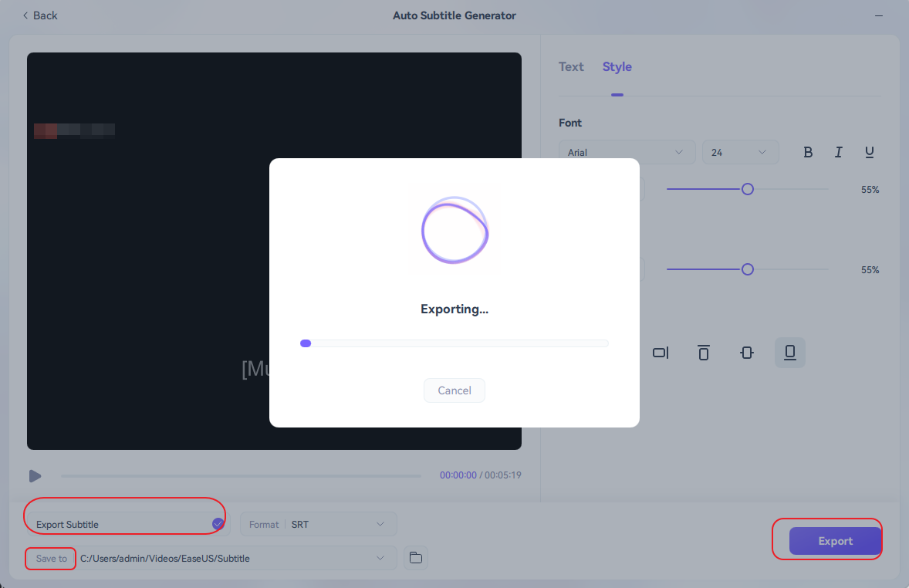Expand the Save to path dropdown
The width and height of the screenshot is (909, 588).
(x=380, y=558)
